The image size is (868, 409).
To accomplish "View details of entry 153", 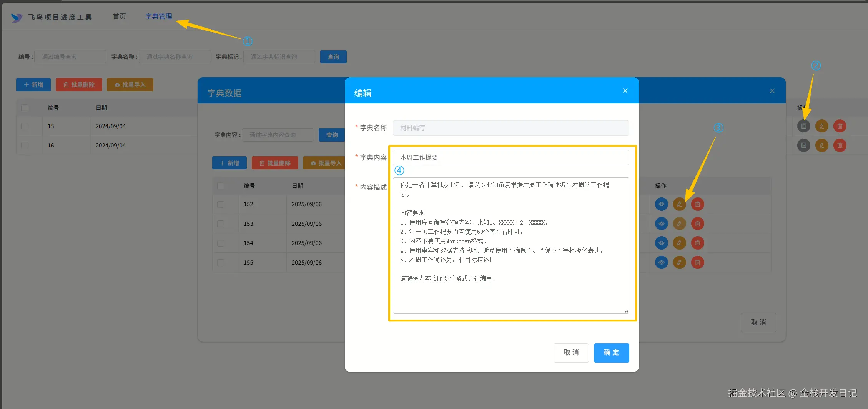I will point(661,224).
